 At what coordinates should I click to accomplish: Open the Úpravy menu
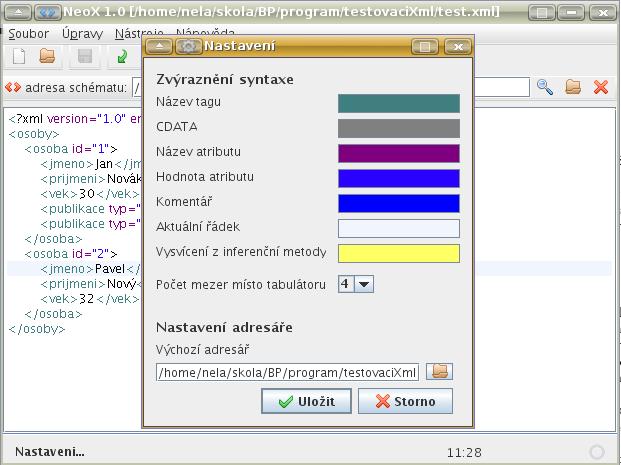(82, 34)
